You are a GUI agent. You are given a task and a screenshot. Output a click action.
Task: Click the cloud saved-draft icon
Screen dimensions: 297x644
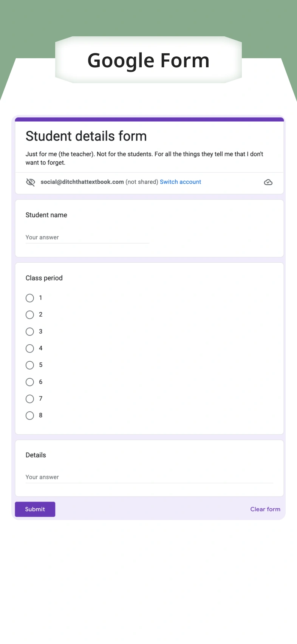coord(268,182)
